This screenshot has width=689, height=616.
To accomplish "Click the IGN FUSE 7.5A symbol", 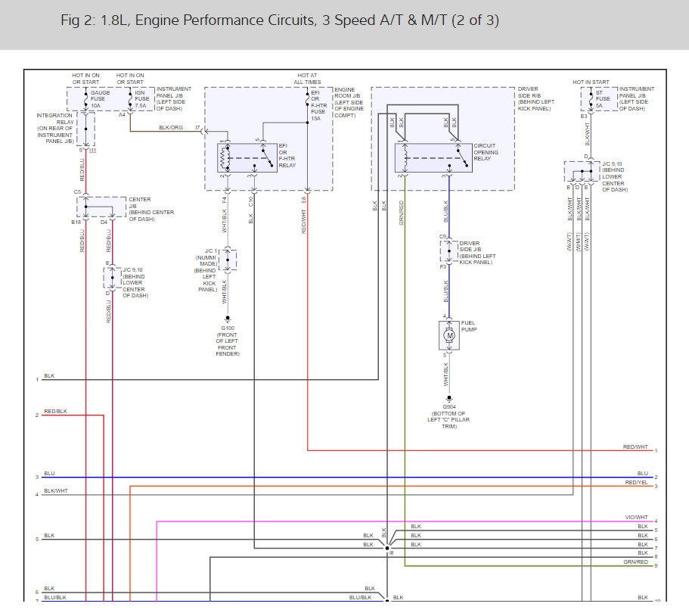I will (x=130, y=99).
